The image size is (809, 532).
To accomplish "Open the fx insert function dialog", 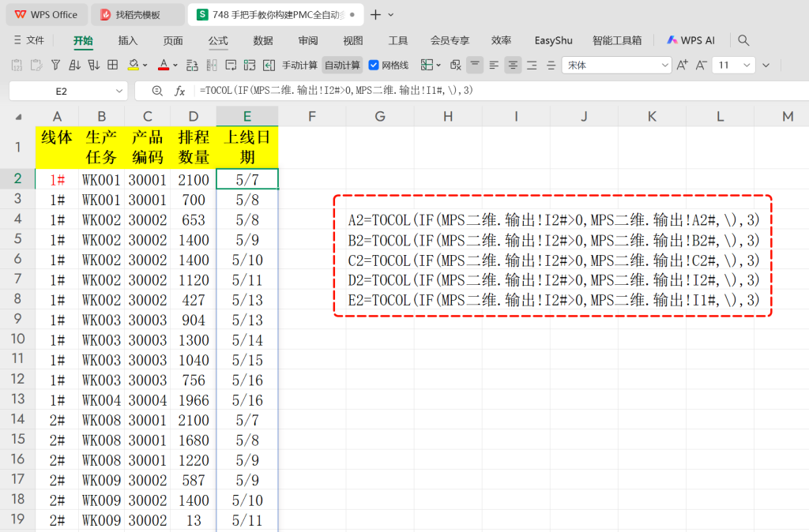I will [179, 91].
